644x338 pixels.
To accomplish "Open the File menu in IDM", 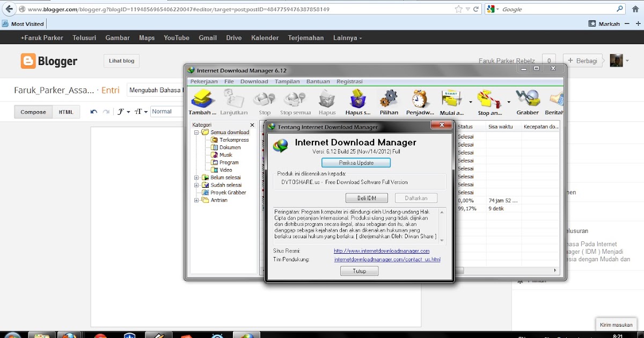I will 229,82.
